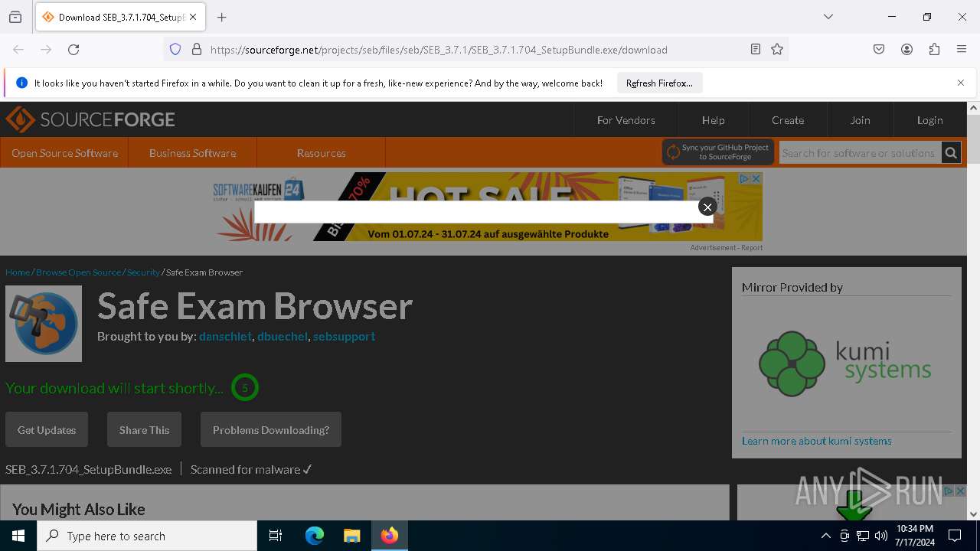Click Sync your GitHub Project button
The height and width of the screenshot is (551, 980).
pyautogui.click(x=718, y=152)
